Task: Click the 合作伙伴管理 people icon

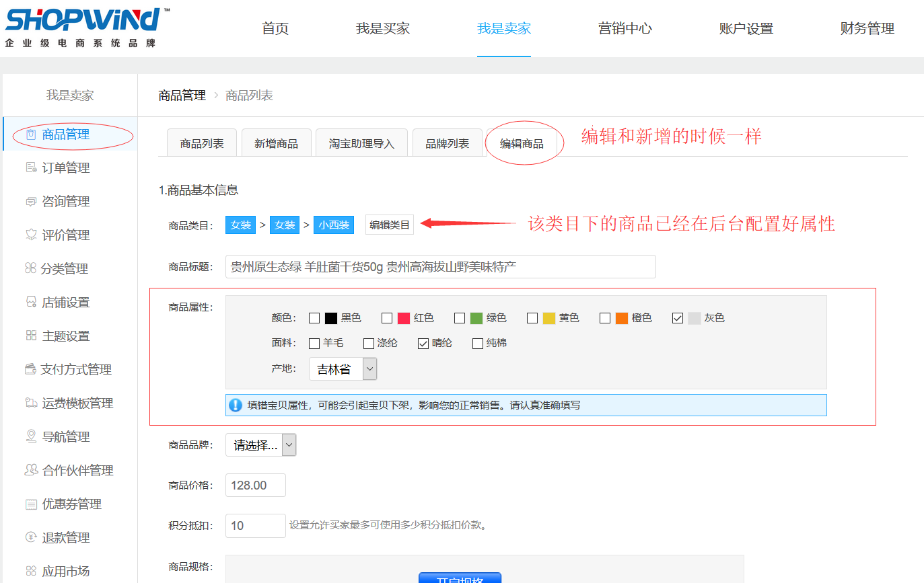Action: [31, 470]
